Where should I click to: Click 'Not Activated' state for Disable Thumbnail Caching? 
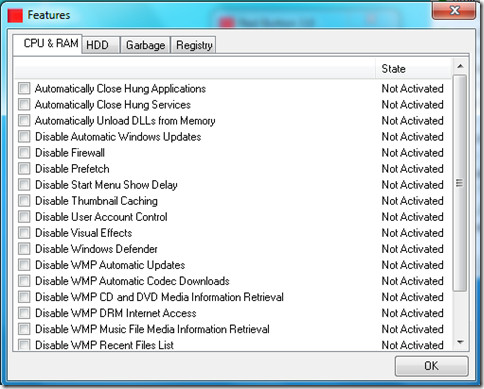pyautogui.click(x=412, y=201)
